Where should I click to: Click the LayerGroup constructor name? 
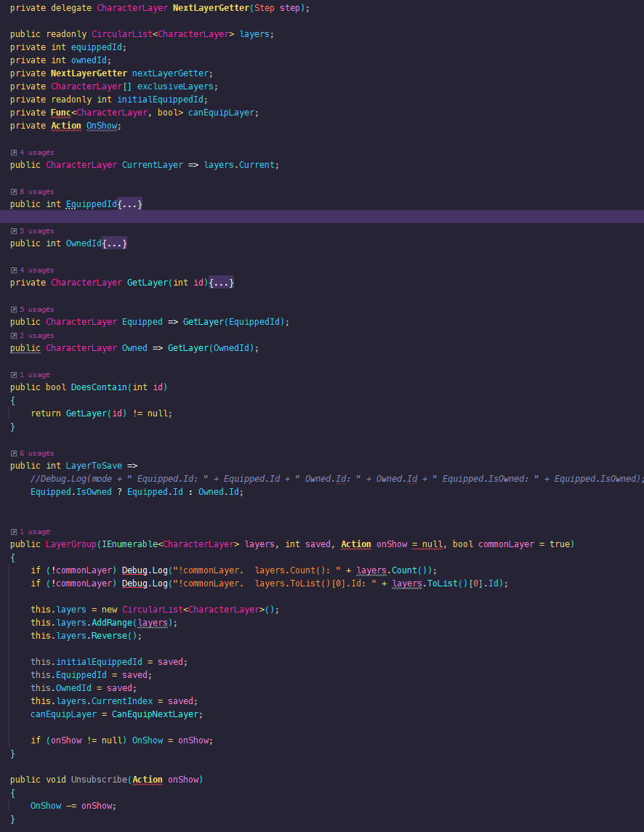[x=71, y=544]
